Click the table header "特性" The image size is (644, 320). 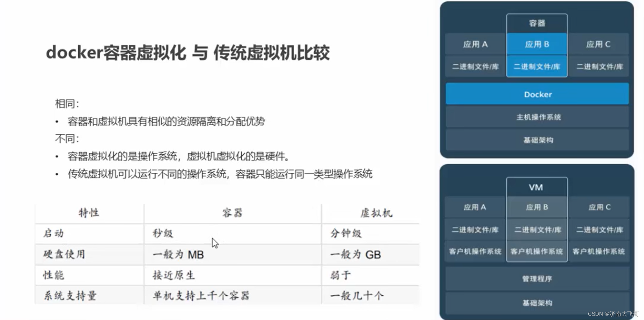(89, 213)
